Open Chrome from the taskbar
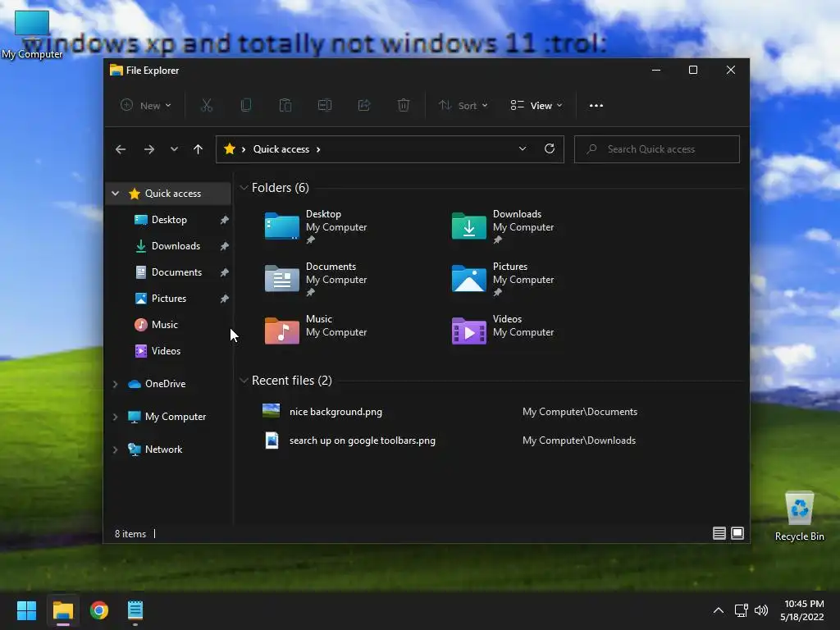840x630 pixels. click(99, 610)
